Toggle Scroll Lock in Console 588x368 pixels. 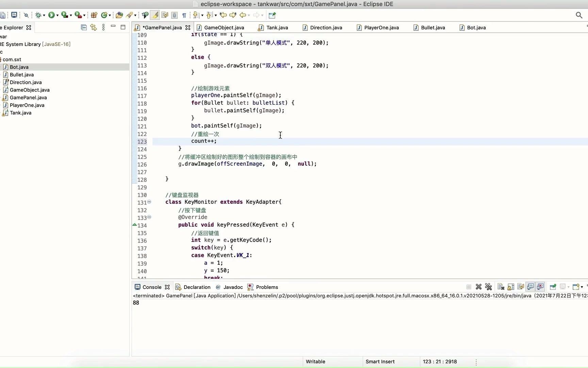click(x=511, y=287)
